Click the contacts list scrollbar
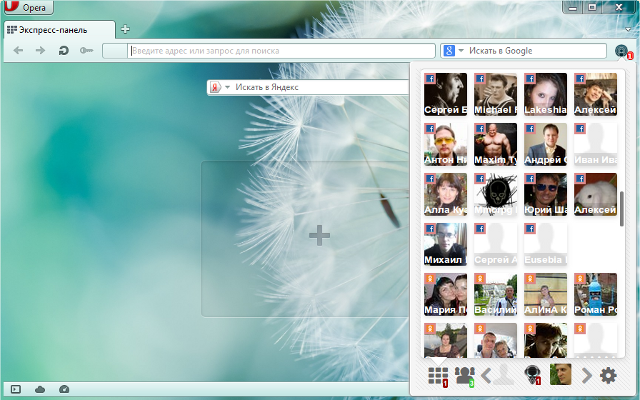640x400 pixels. pyautogui.click(x=622, y=208)
